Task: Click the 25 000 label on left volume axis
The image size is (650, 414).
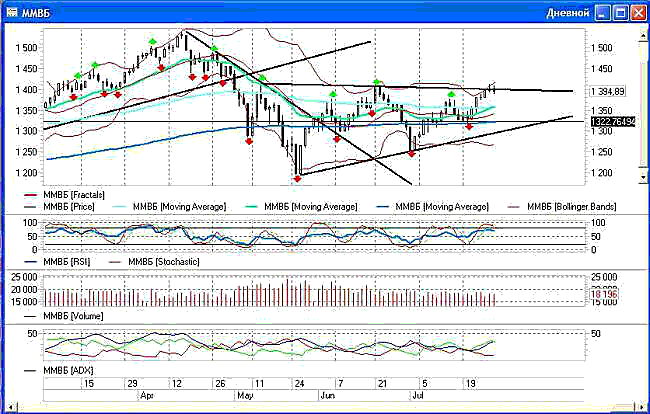Action: point(24,277)
